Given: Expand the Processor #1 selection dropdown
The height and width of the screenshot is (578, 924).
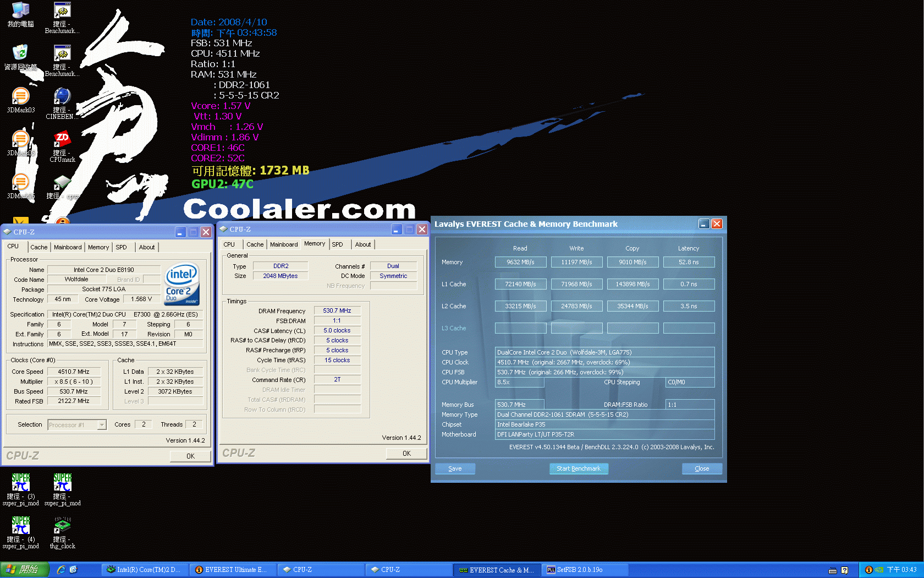Looking at the screenshot, I should 102,425.
